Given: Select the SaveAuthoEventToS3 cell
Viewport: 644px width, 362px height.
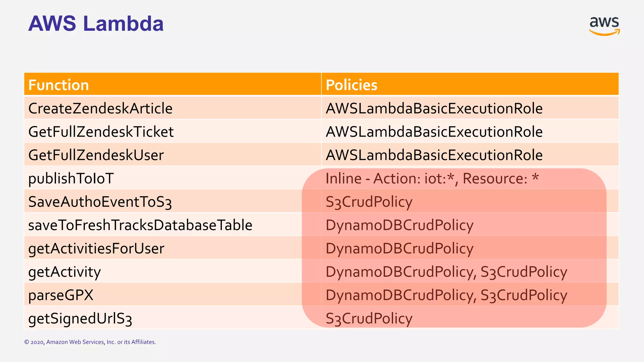Looking at the screenshot, I should [x=100, y=202].
